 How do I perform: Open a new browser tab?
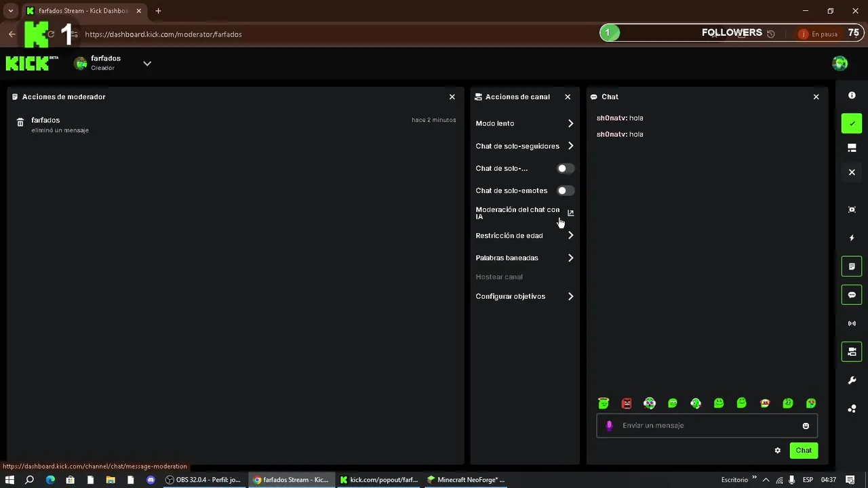(x=158, y=11)
